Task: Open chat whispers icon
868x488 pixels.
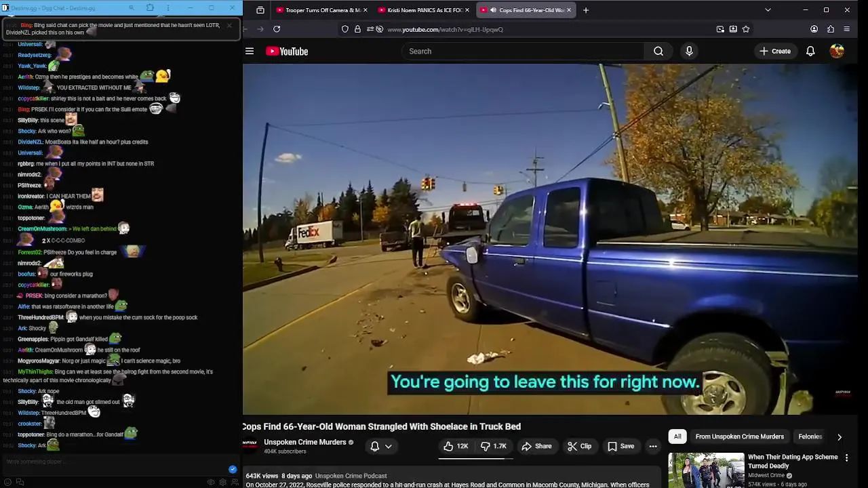Action: click(20, 483)
